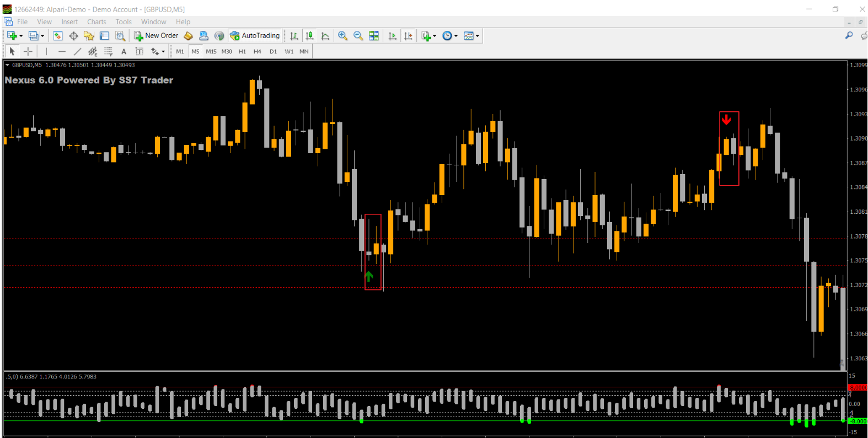Open the Charts menu
The width and height of the screenshot is (868, 438).
tap(97, 22)
